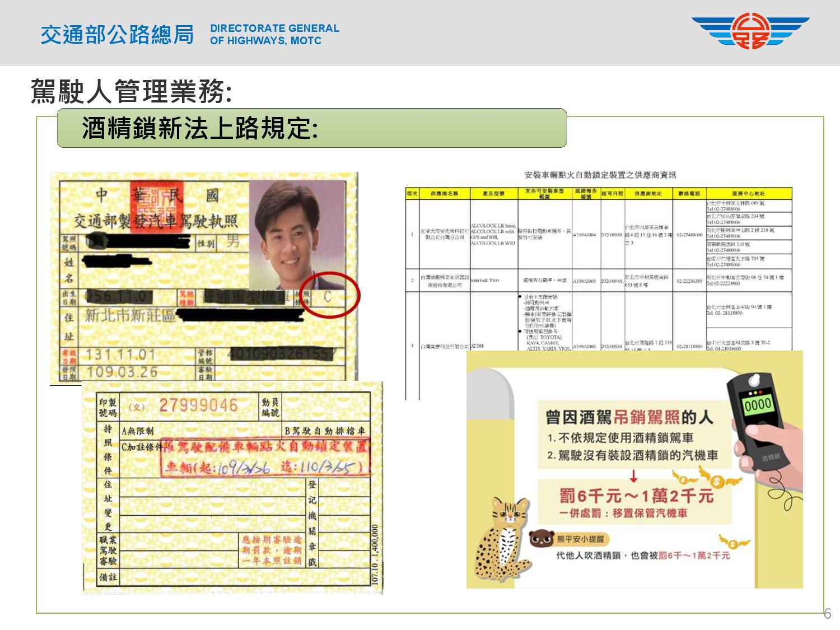Click the condition text B駕駛自動排檔車
Viewport: 840px width, 630px height.
tap(325, 431)
